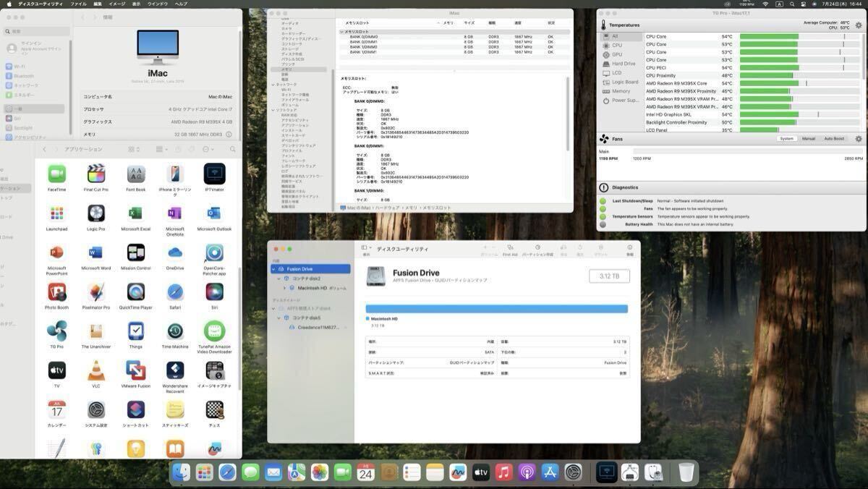Select CPU category in TG Pro sidebar
The image size is (868, 489).
[620, 45]
